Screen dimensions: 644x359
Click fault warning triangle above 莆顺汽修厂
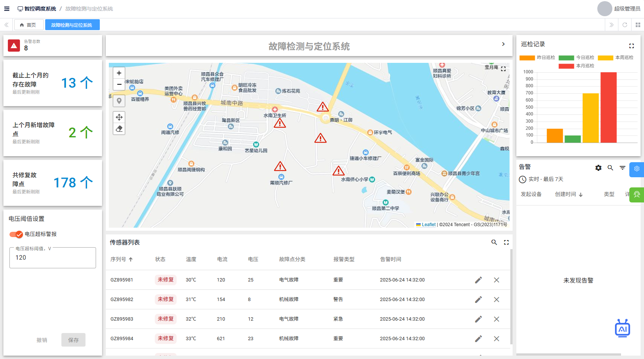point(280,166)
